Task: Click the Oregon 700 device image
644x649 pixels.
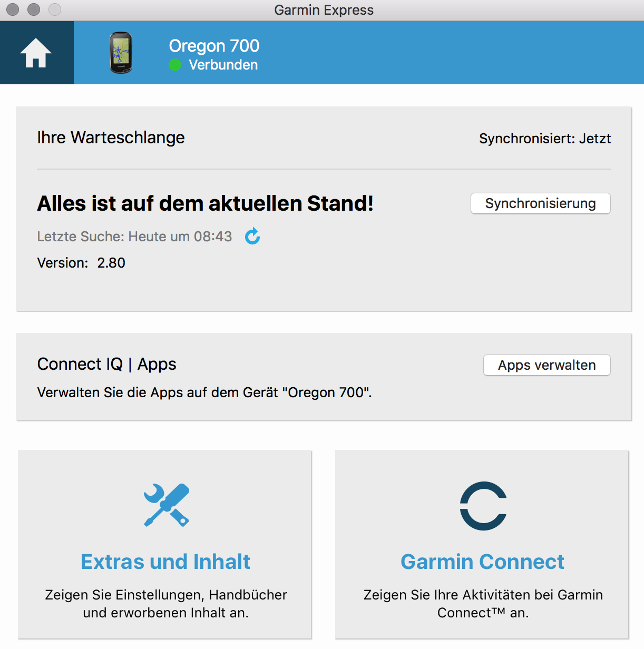Action: [121, 53]
